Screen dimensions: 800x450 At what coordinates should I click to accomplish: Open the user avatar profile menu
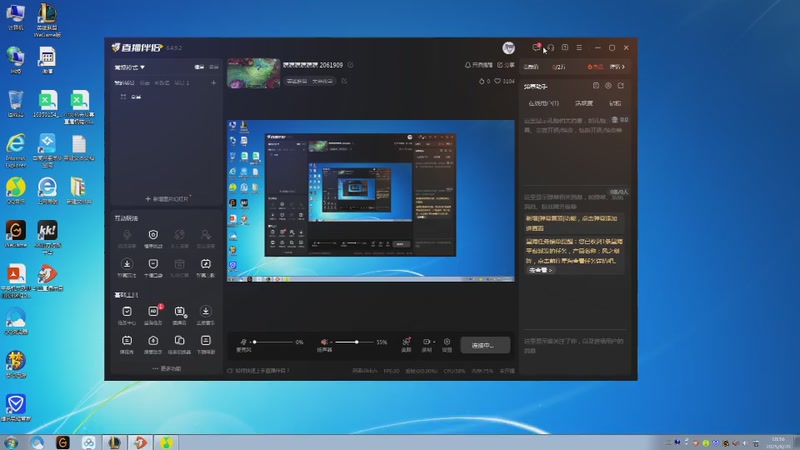tap(508, 48)
